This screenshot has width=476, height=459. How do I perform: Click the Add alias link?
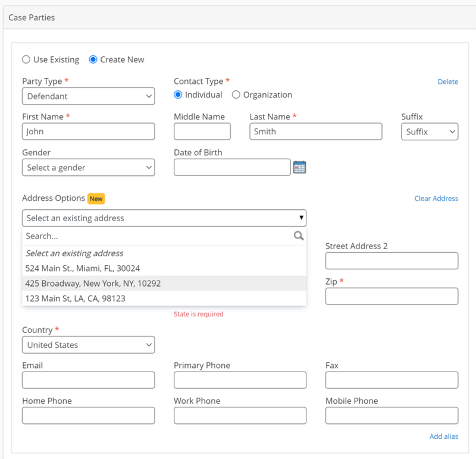[x=444, y=436]
